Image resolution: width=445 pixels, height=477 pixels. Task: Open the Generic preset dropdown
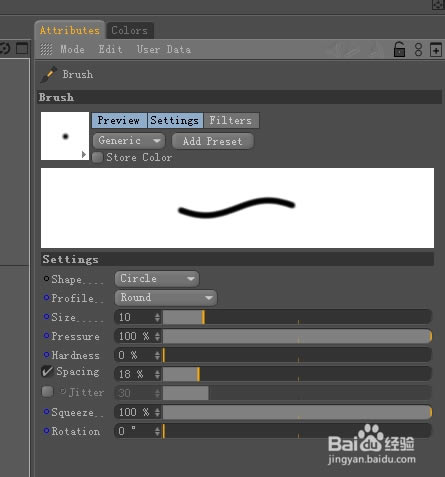coord(129,141)
